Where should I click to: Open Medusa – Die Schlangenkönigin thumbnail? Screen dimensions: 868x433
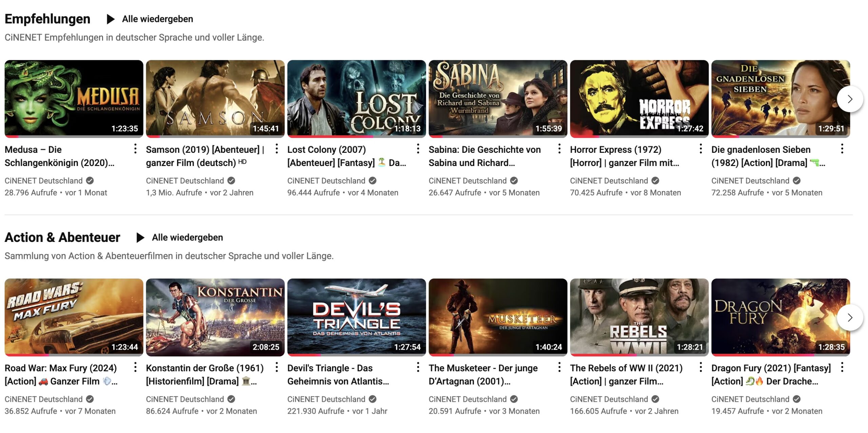[74, 99]
